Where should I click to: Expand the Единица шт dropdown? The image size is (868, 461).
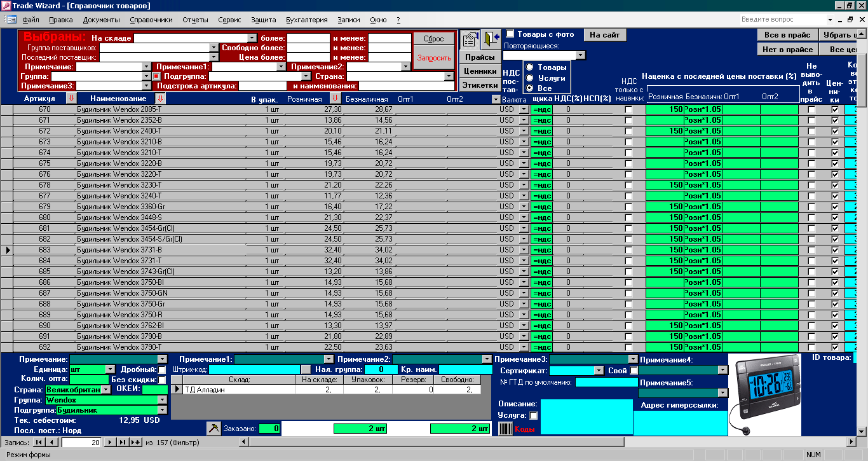110,369
